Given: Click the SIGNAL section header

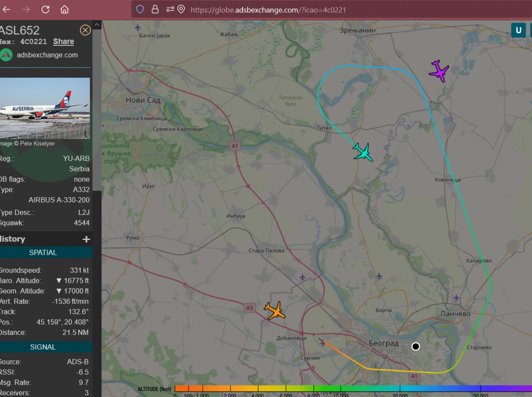Looking at the screenshot, I should click(x=43, y=347).
